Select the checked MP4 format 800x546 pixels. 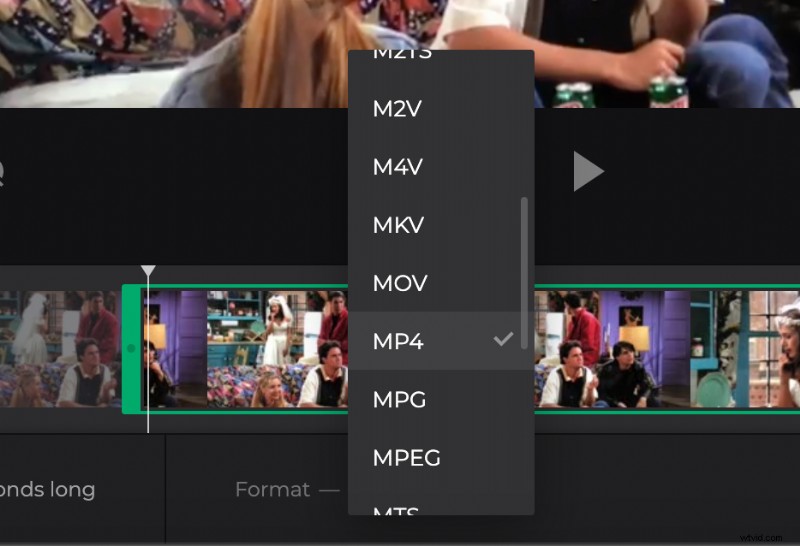[441, 341]
